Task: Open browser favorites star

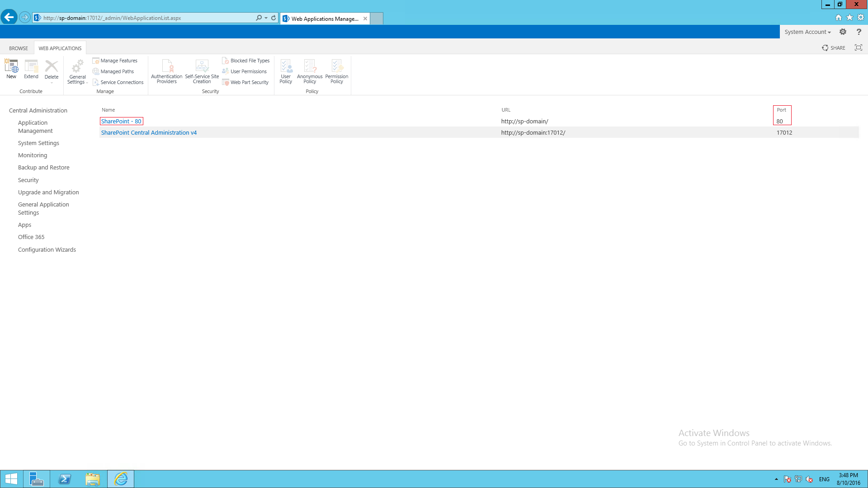Action: point(850,18)
